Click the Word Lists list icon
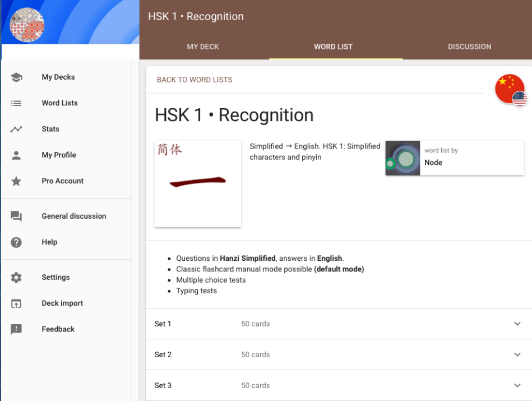 coord(16,103)
